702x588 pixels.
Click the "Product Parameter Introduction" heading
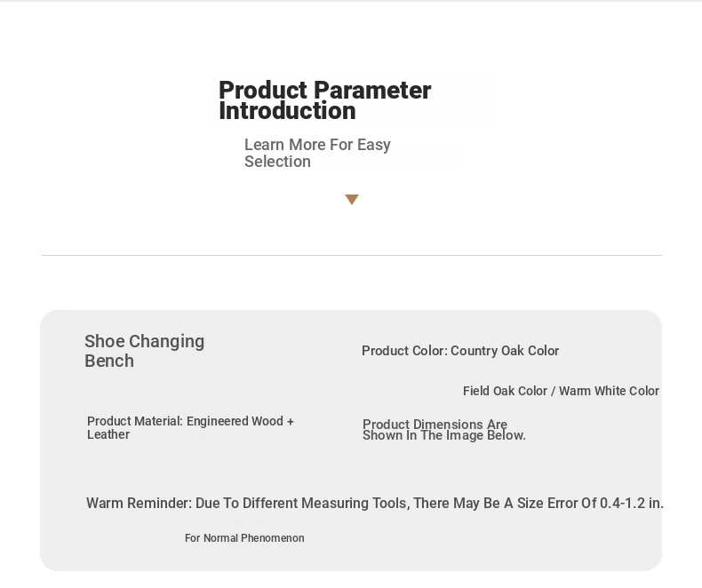324,100
